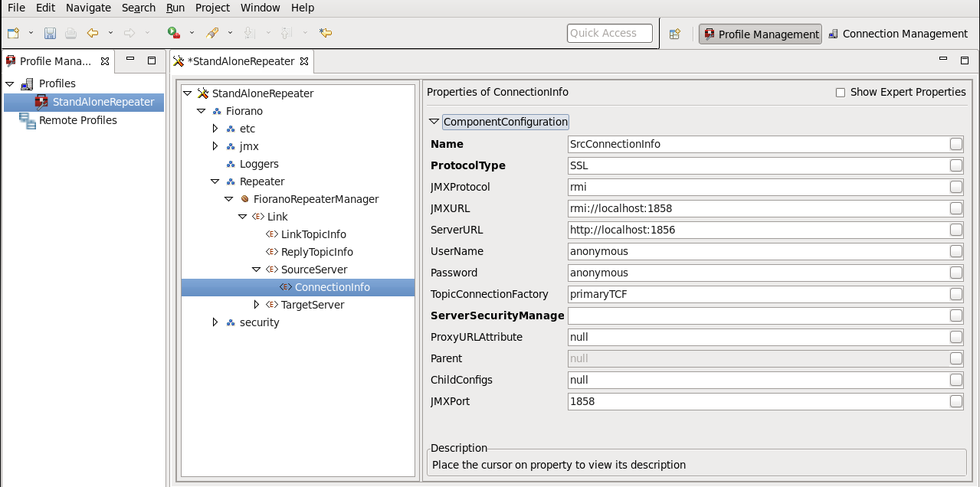Switch to Connection Management perspective

pos(898,34)
